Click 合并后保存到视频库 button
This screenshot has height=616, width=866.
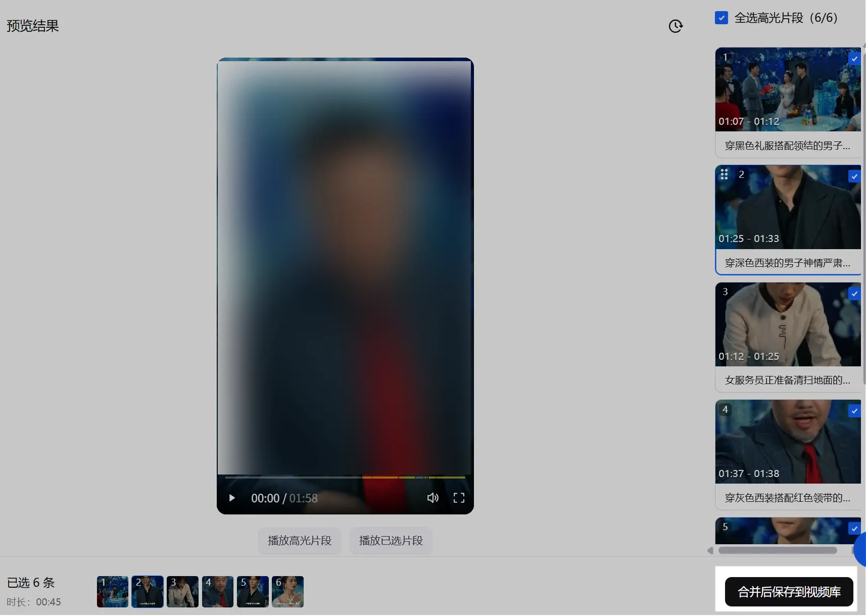[789, 592]
